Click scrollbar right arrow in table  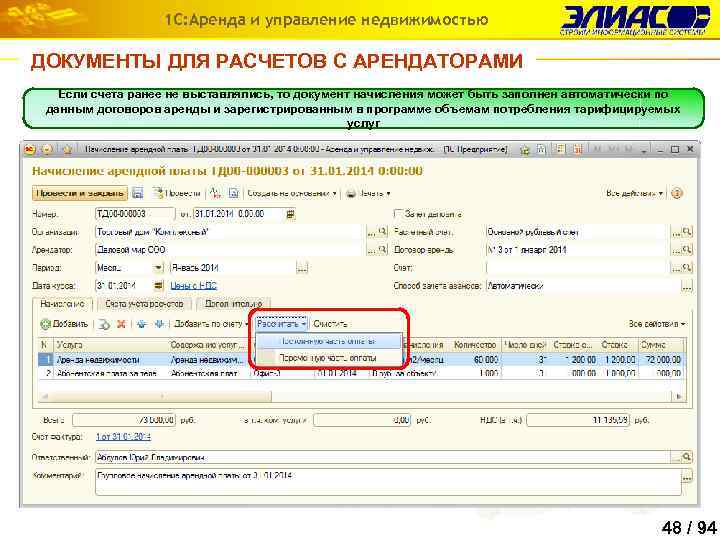[679, 396]
